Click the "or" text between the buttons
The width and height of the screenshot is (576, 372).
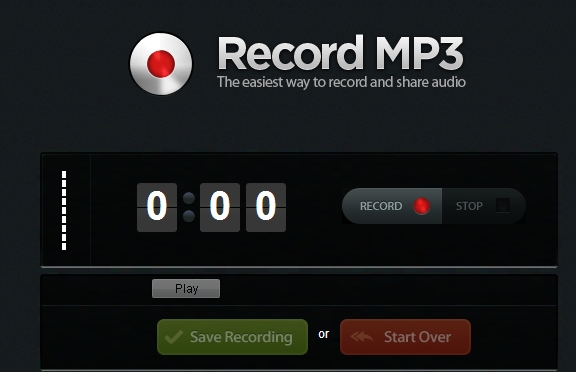324,334
